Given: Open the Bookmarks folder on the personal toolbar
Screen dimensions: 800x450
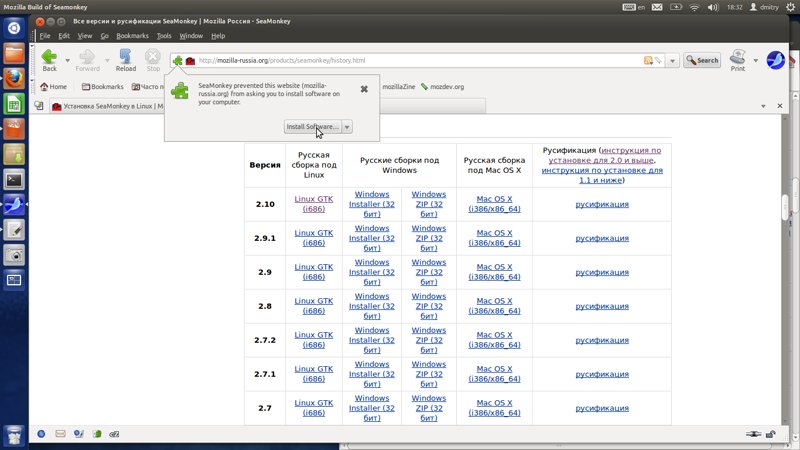Looking at the screenshot, I should click(x=103, y=87).
